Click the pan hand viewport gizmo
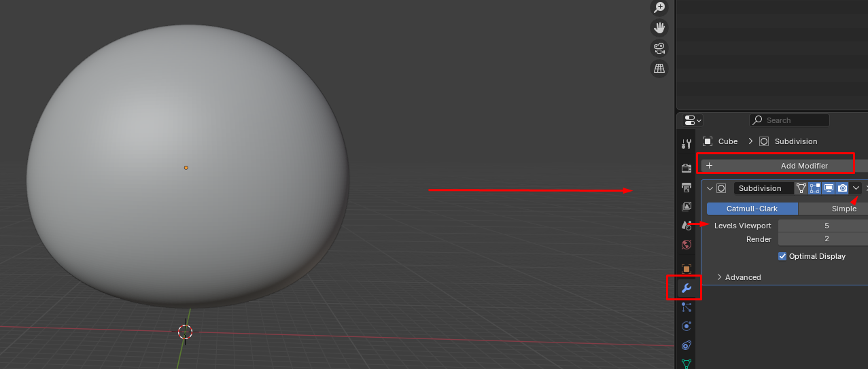Image resolution: width=868 pixels, height=369 pixels. (x=659, y=28)
